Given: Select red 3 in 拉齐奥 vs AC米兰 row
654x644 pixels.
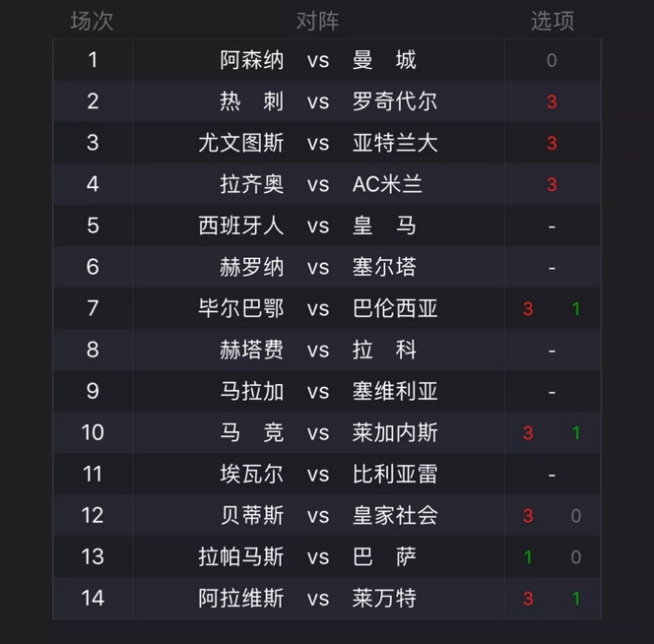Looking at the screenshot, I should point(552,184).
